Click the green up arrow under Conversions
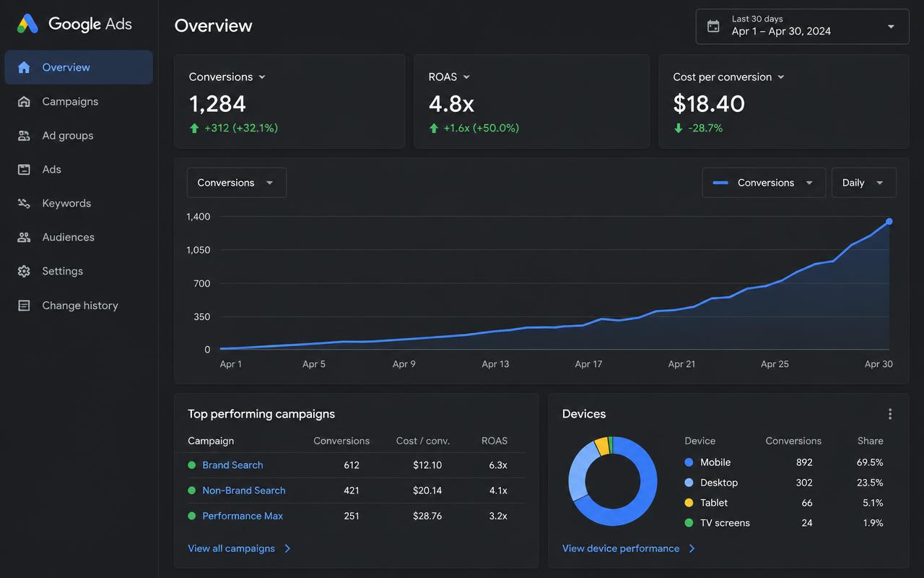This screenshot has width=924, height=578. tap(194, 128)
